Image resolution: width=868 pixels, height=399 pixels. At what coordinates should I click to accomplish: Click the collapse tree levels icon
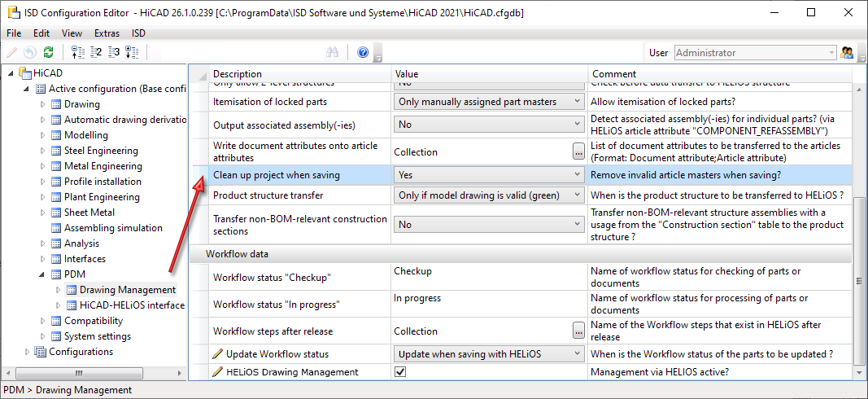78,53
